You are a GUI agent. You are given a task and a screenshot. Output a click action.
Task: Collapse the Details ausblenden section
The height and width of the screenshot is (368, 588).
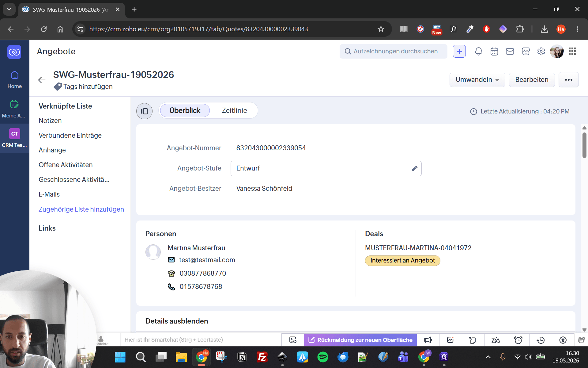pyautogui.click(x=177, y=321)
